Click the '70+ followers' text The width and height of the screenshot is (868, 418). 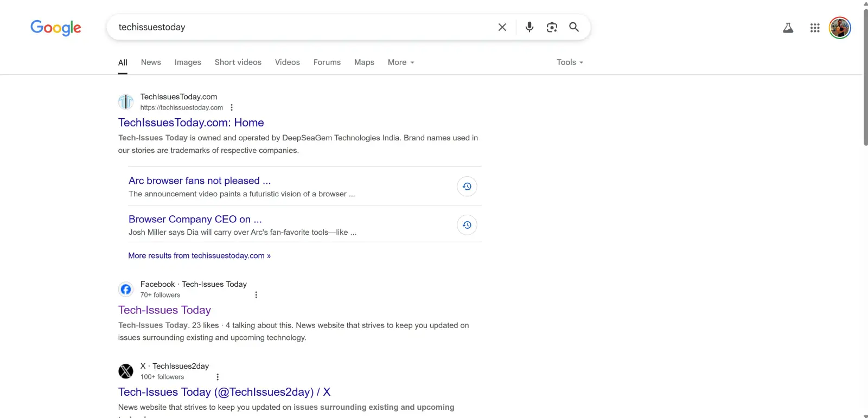click(x=160, y=295)
